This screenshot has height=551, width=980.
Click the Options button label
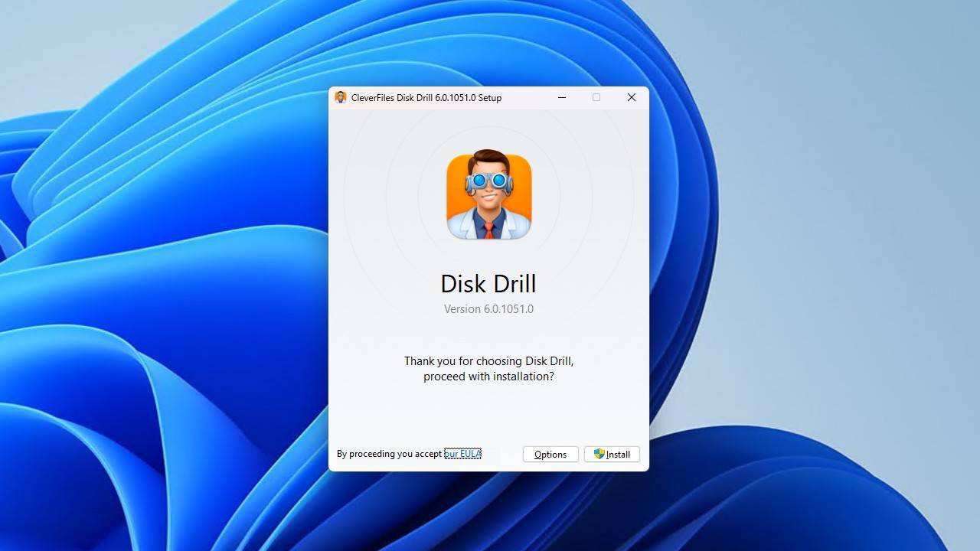(x=550, y=454)
